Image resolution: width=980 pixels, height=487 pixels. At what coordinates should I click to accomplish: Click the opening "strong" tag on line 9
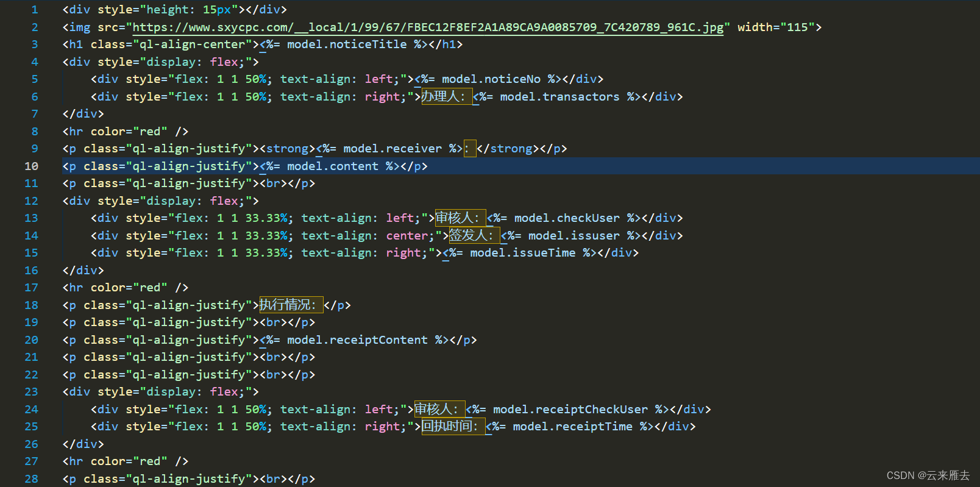287,149
